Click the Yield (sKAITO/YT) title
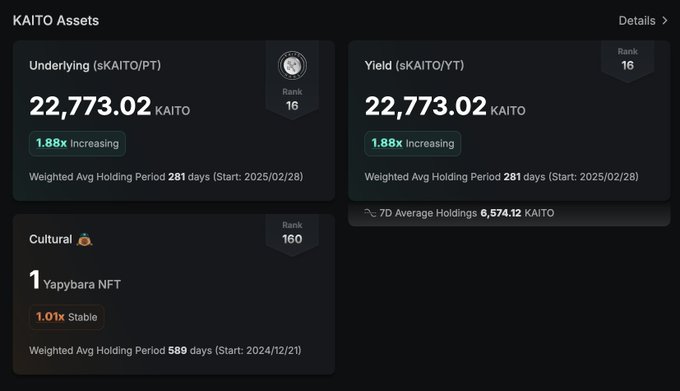Image resolution: width=680 pixels, height=391 pixels. tap(414, 65)
